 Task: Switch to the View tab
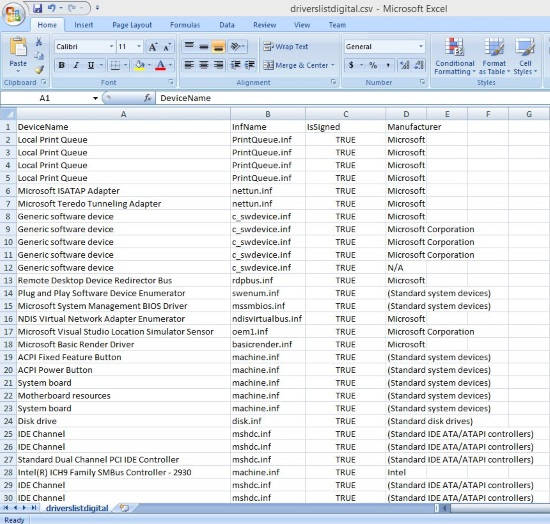(302, 25)
